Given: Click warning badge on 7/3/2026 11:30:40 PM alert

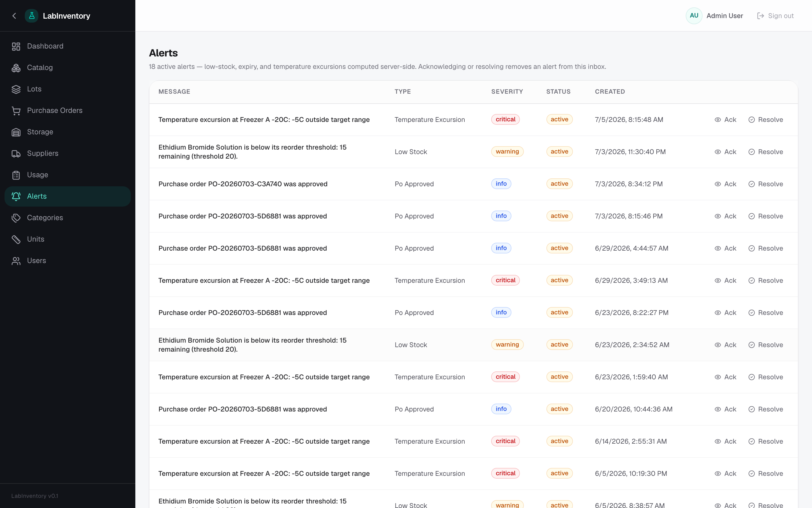Looking at the screenshot, I should tap(507, 152).
